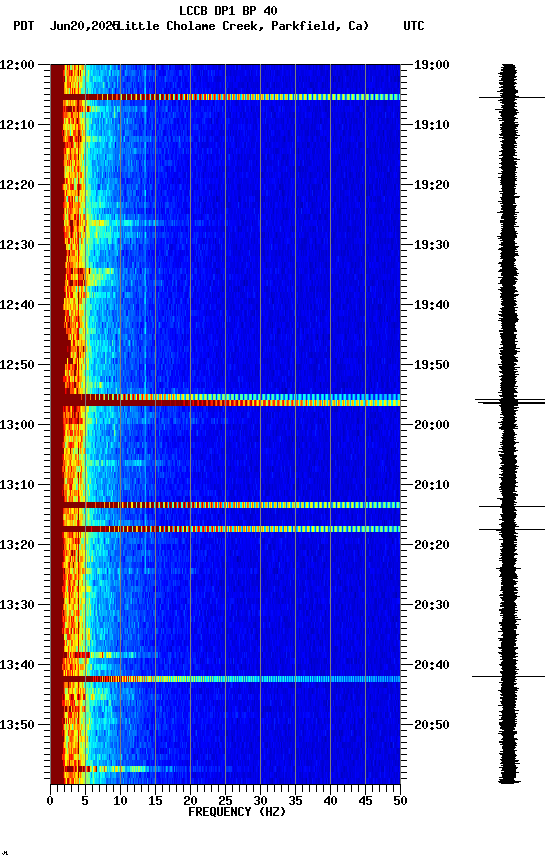Click the '20:30' UTC time label
Image resolution: width=552 pixels, height=864 pixels.
tap(432, 605)
